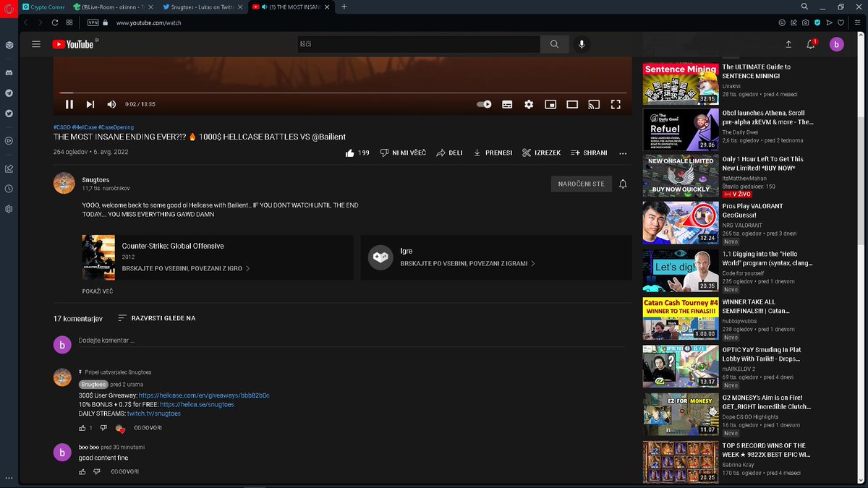Toggle channel notification bell beside subscribe

(x=623, y=184)
